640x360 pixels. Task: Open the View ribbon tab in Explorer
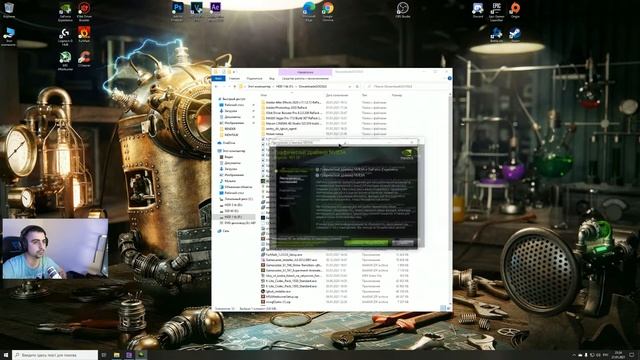pos(272,78)
